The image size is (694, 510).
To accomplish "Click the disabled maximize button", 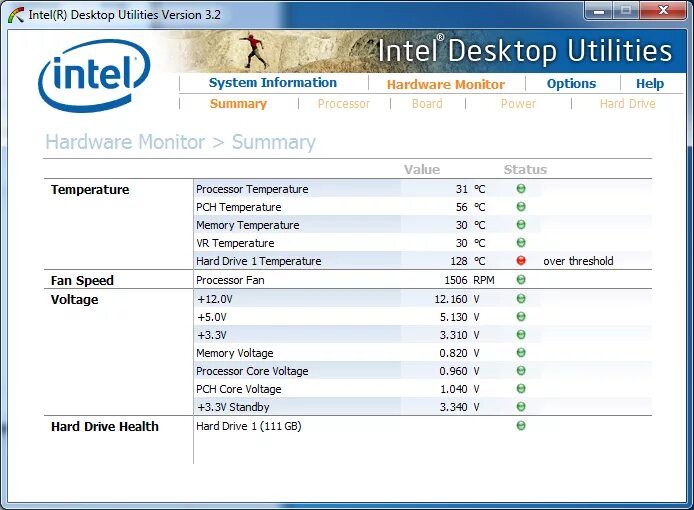I will (x=626, y=11).
